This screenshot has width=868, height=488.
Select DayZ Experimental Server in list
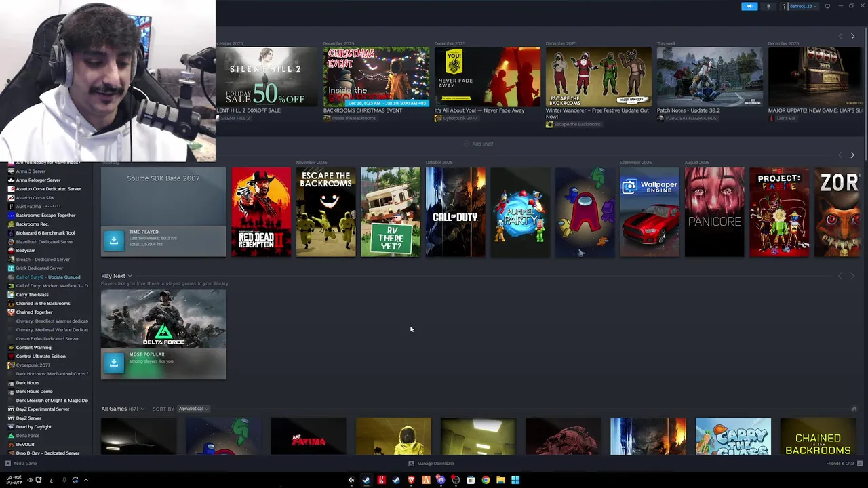coord(43,409)
